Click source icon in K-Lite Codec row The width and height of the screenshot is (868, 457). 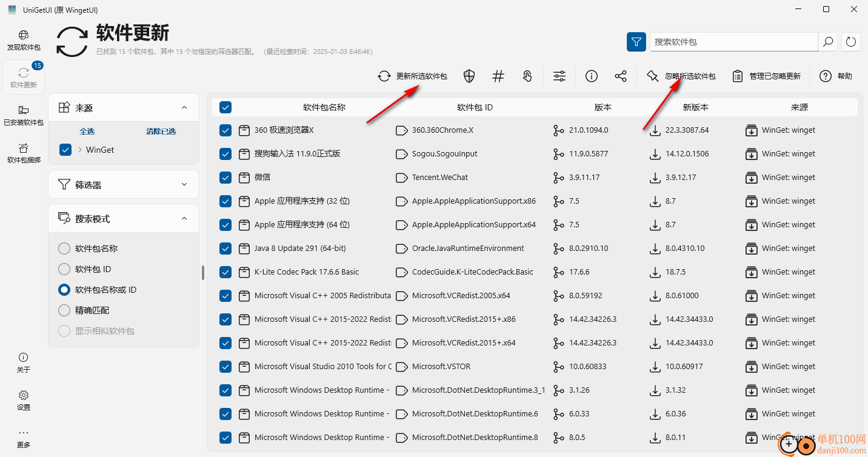click(x=751, y=272)
